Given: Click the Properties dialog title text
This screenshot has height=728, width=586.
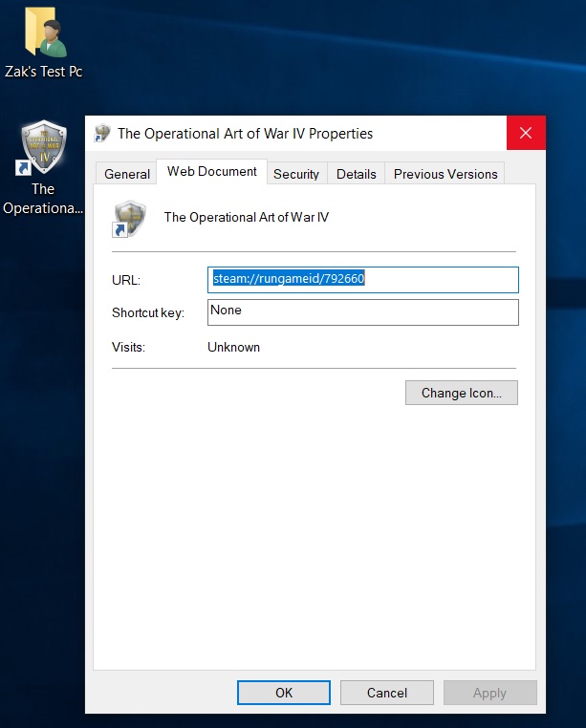Looking at the screenshot, I should [246, 134].
